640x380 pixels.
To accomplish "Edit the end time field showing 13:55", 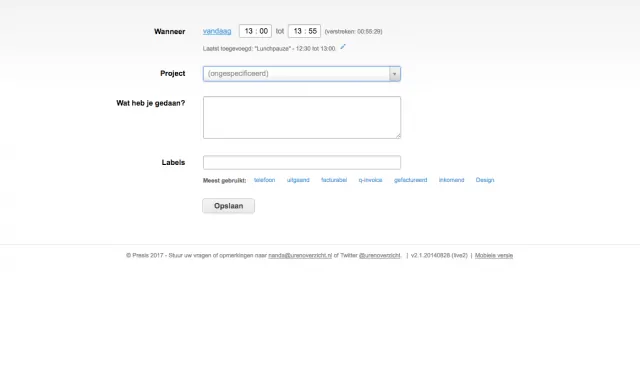I will [x=304, y=31].
